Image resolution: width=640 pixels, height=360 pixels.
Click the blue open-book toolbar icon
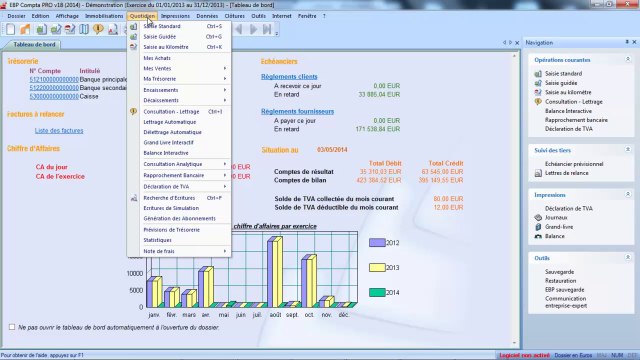tap(84, 29)
